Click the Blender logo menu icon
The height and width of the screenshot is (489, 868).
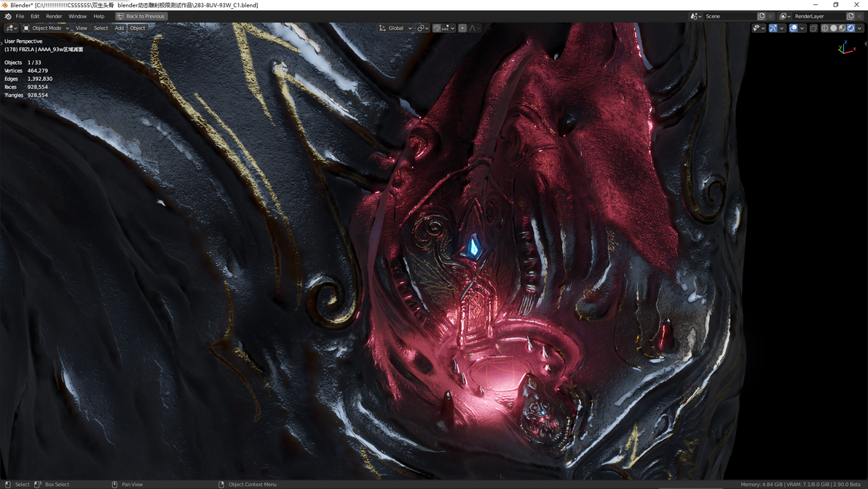pyautogui.click(x=8, y=16)
